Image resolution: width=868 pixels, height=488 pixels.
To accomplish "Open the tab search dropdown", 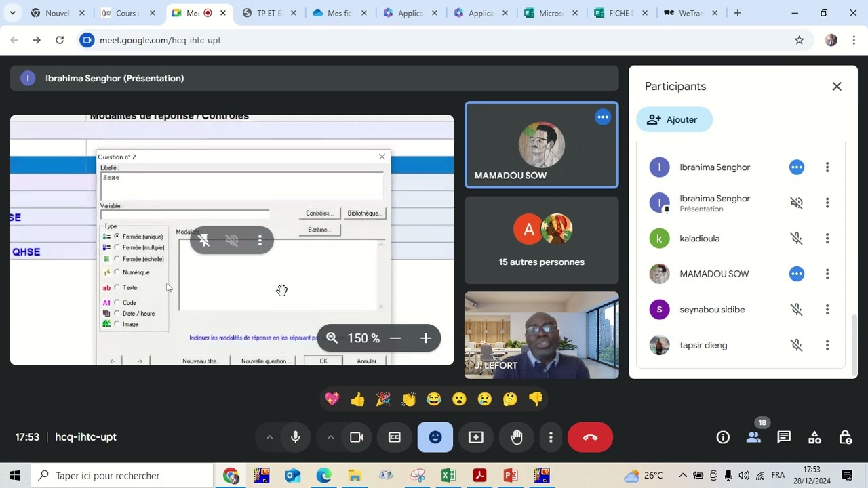I will coord(12,13).
